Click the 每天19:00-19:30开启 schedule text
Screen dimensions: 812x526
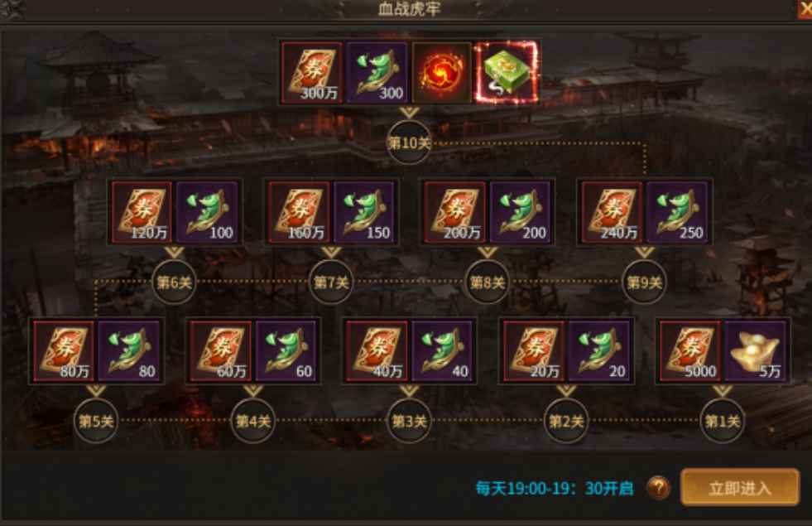tap(554, 488)
